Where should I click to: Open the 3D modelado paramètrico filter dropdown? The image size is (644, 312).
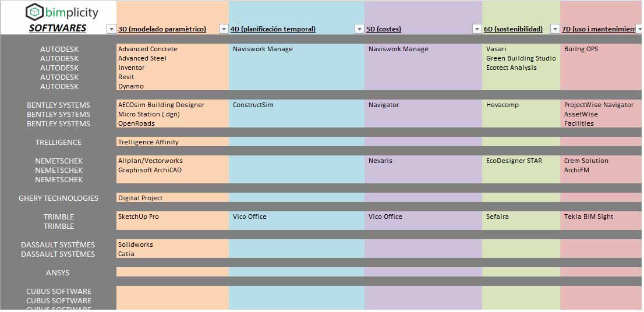pyautogui.click(x=224, y=29)
